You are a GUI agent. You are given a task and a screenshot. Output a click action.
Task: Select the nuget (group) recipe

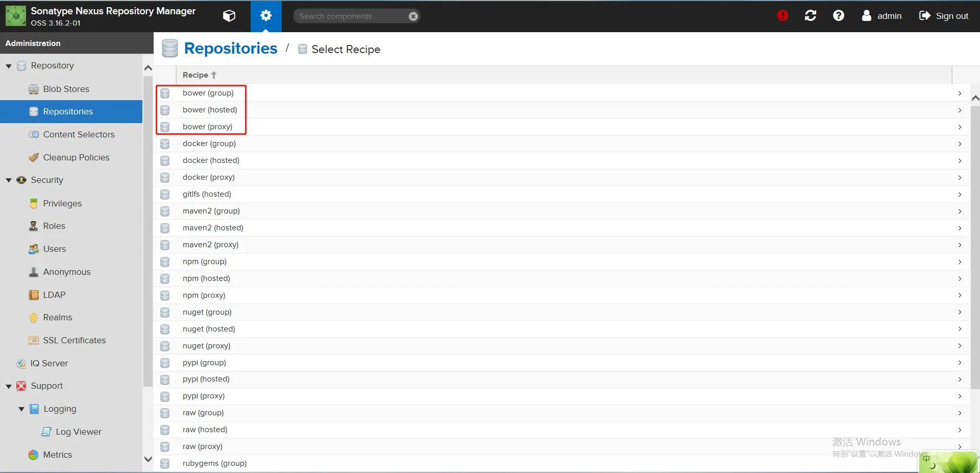[562, 312]
